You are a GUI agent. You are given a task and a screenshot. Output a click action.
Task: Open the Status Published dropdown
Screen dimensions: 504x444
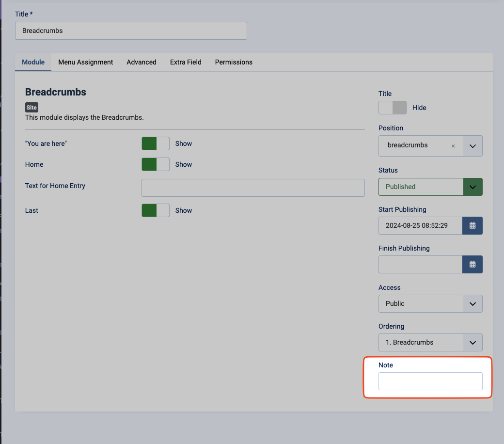coord(430,187)
